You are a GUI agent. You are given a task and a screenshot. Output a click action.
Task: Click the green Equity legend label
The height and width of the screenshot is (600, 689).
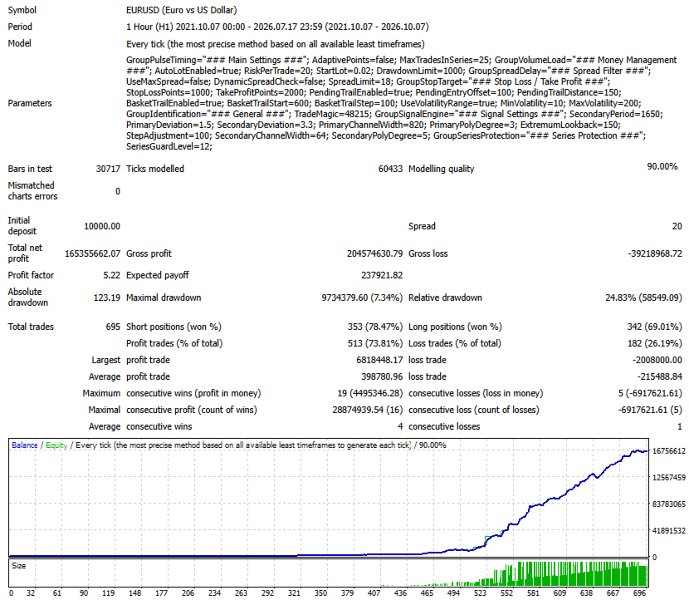click(x=56, y=445)
